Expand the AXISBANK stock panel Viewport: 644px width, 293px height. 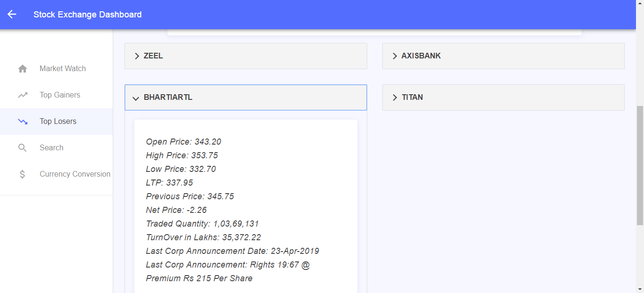click(x=504, y=56)
